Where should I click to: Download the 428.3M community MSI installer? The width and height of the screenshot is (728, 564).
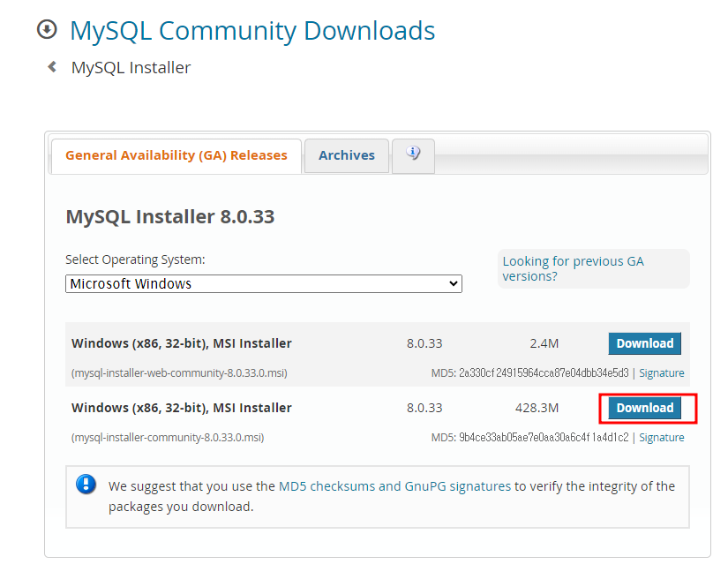pyautogui.click(x=644, y=408)
